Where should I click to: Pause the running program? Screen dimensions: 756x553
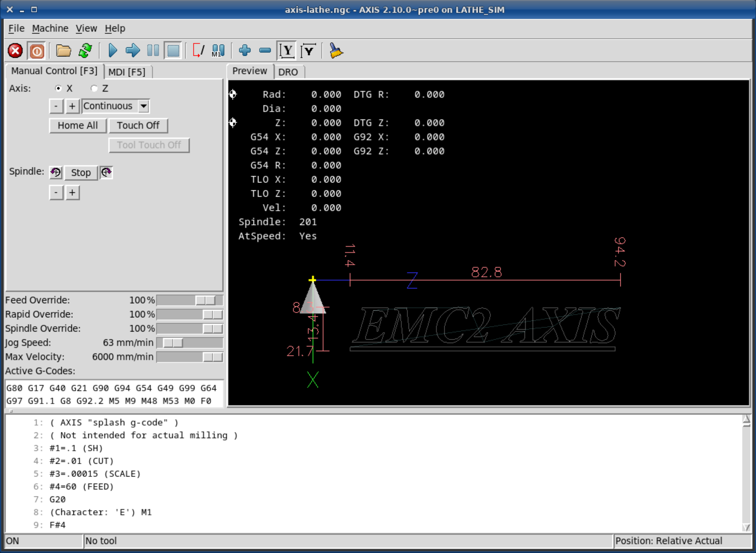[x=153, y=51]
